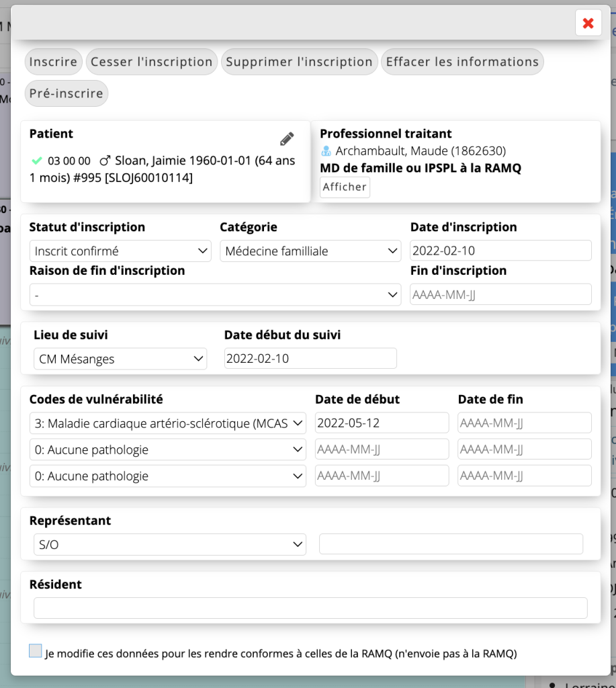This screenshot has width=616, height=688.
Task: Open the Représentant dropdown showing S/O
Action: [170, 544]
